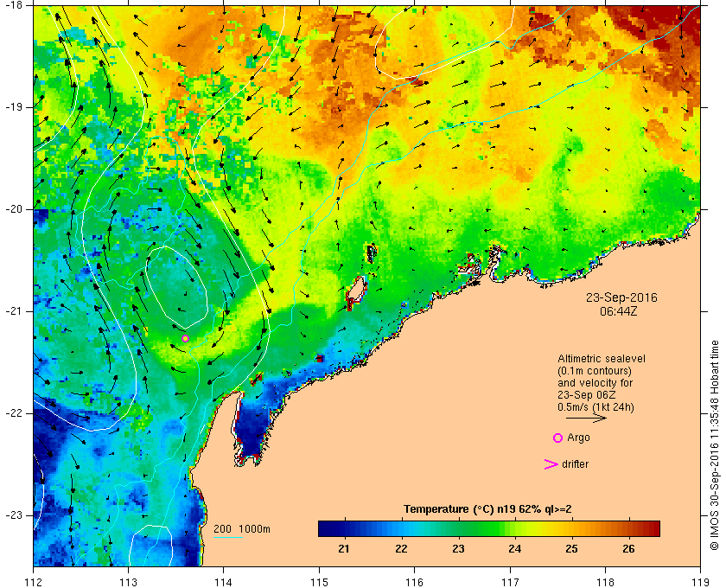Click the '0.5m/s (1kt 24h)' label

595,407
